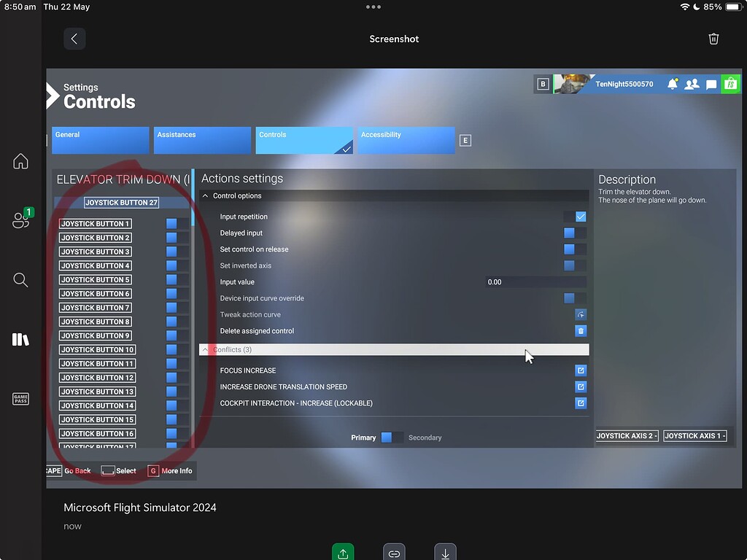Open chat with the speech bubble icon
The height and width of the screenshot is (560, 747).
[711, 84]
